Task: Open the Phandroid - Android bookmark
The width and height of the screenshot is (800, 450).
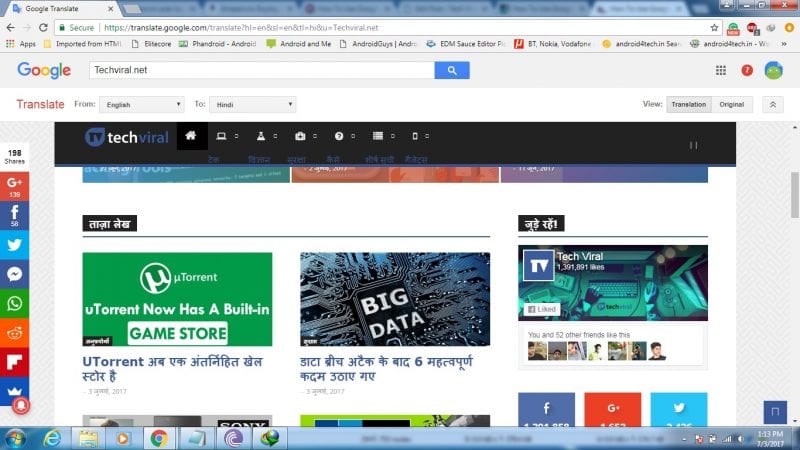Action: [x=217, y=44]
